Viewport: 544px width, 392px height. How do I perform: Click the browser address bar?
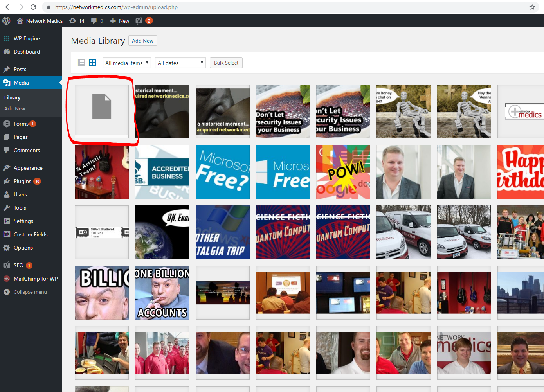click(274, 7)
